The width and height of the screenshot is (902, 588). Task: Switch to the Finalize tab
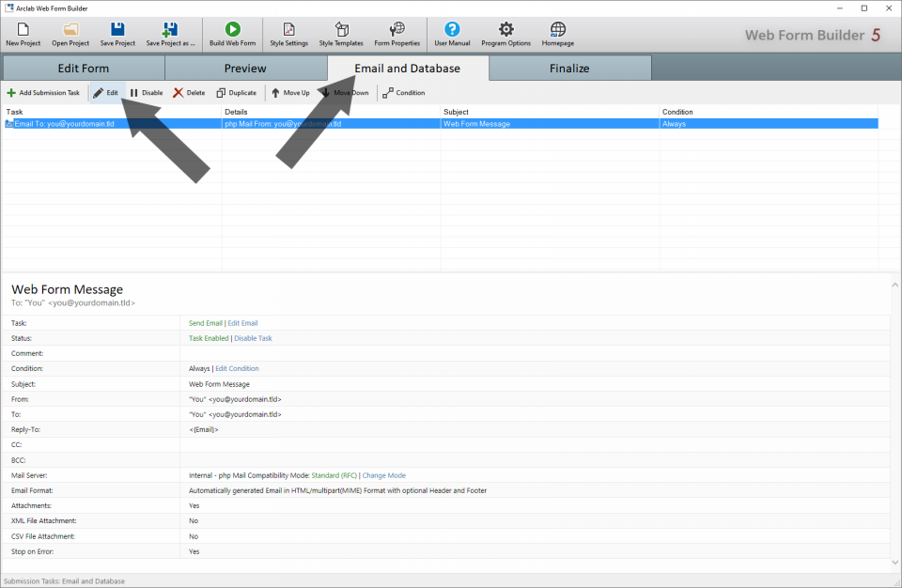(569, 69)
